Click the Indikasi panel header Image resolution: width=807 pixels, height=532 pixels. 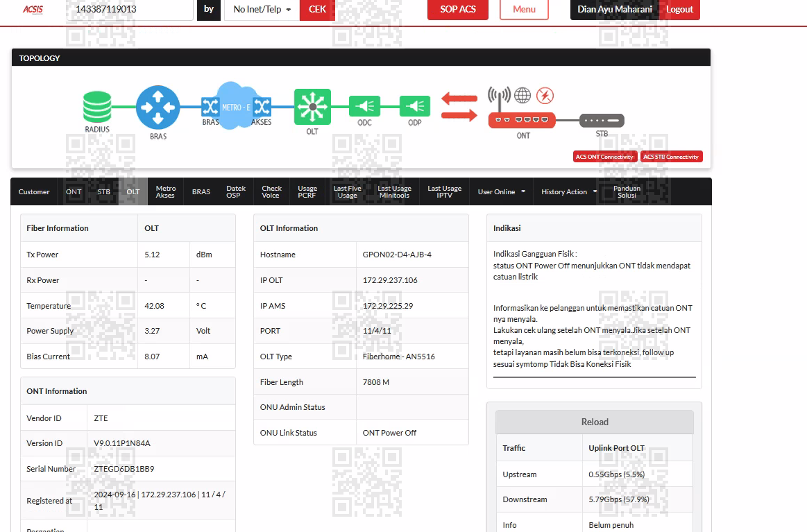pyautogui.click(x=594, y=228)
